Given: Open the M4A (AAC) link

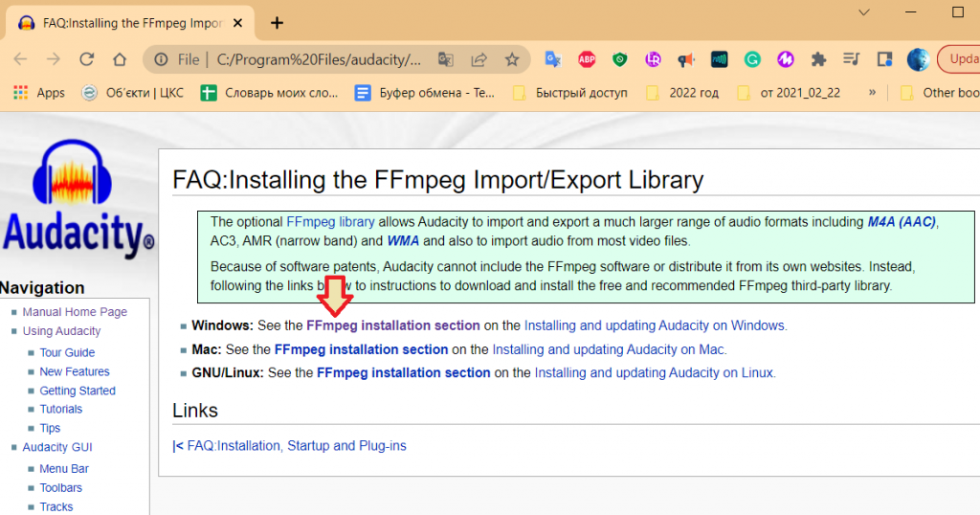Looking at the screenshot, I should click(902, 222).
